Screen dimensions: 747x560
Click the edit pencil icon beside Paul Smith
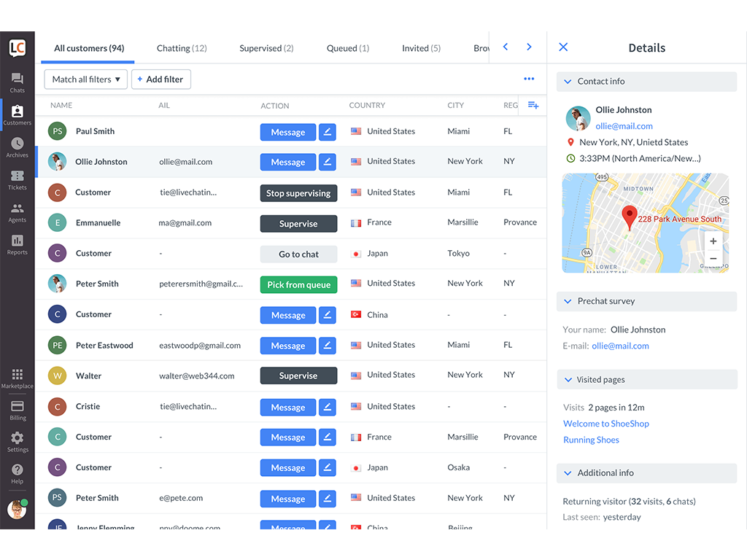click(328, 132)
